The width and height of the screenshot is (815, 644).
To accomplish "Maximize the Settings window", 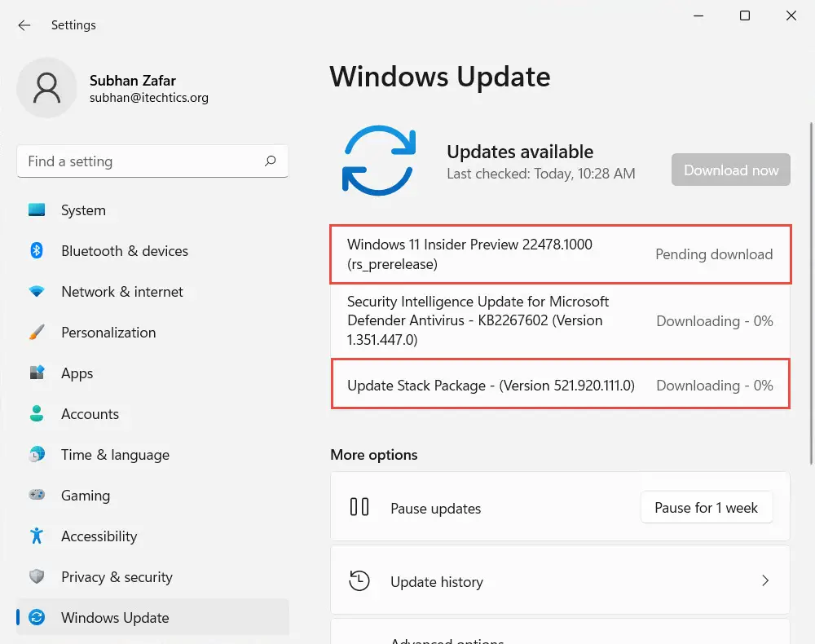I will point(745,15).
